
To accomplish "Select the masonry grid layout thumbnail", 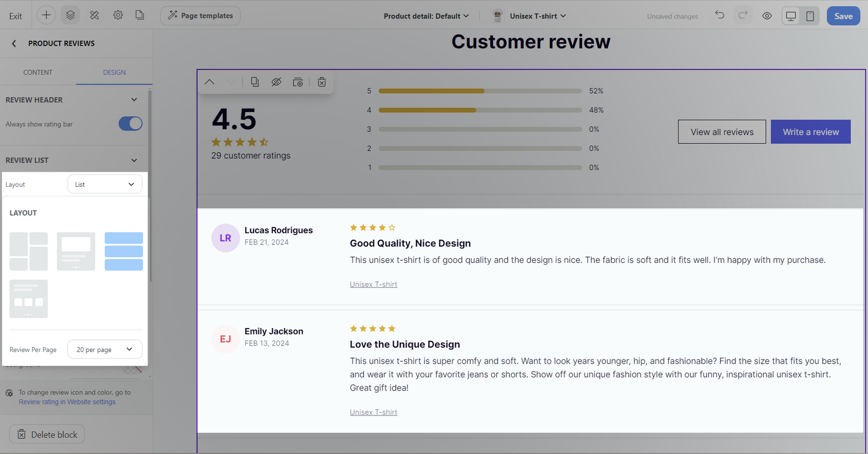I will [29, 251].
